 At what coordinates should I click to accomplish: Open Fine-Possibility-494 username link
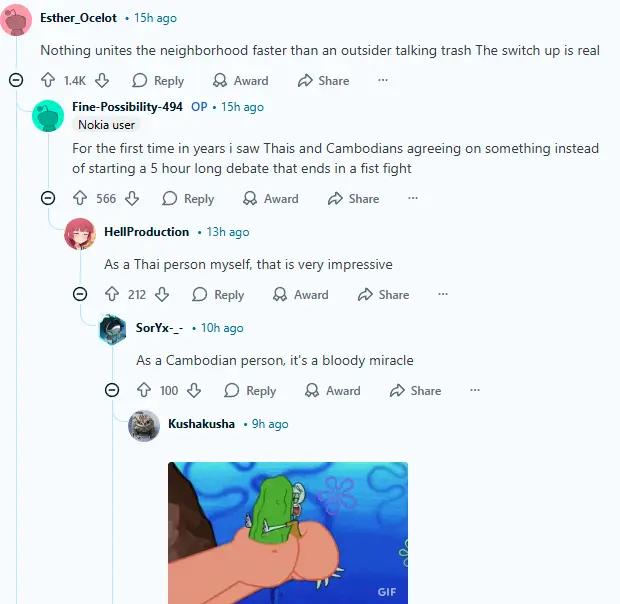tap(127, 107)
